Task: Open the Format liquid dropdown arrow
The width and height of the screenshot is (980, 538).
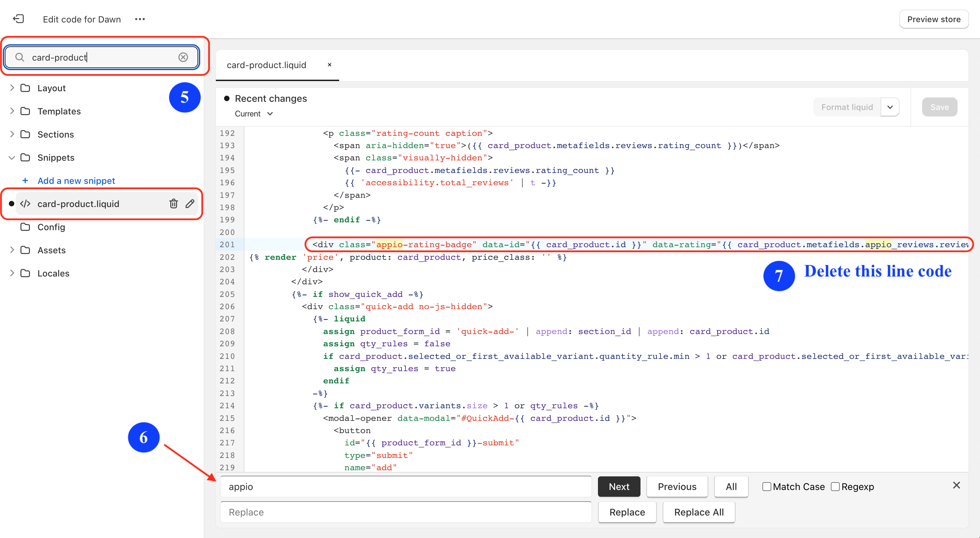Action: [x=890, y=107]
